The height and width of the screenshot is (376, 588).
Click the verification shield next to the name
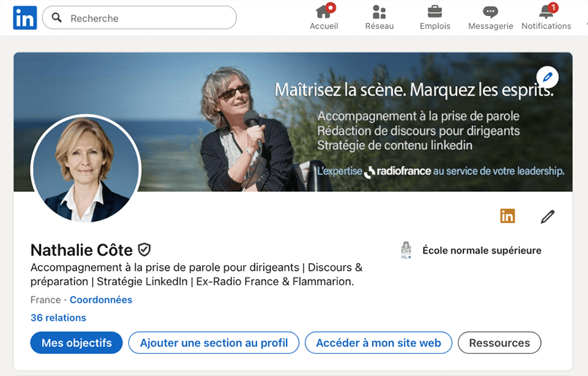(x=144, y=250)
